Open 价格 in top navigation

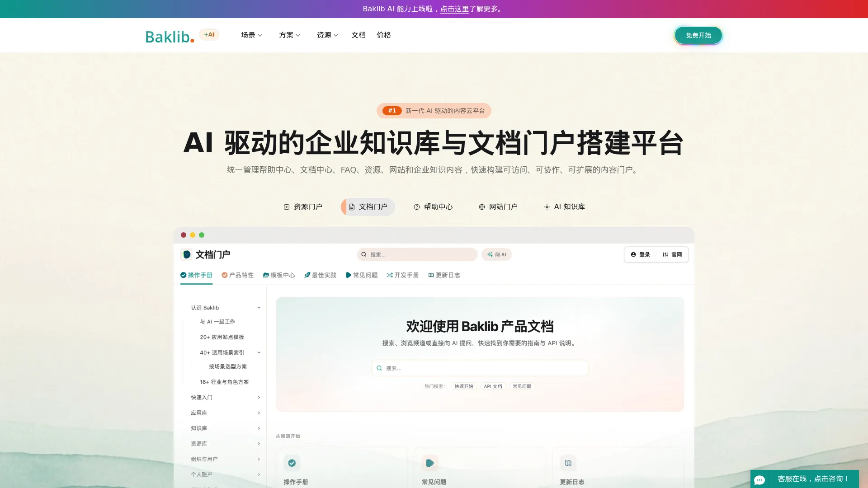pyautogui.click(x=383, y=35)
